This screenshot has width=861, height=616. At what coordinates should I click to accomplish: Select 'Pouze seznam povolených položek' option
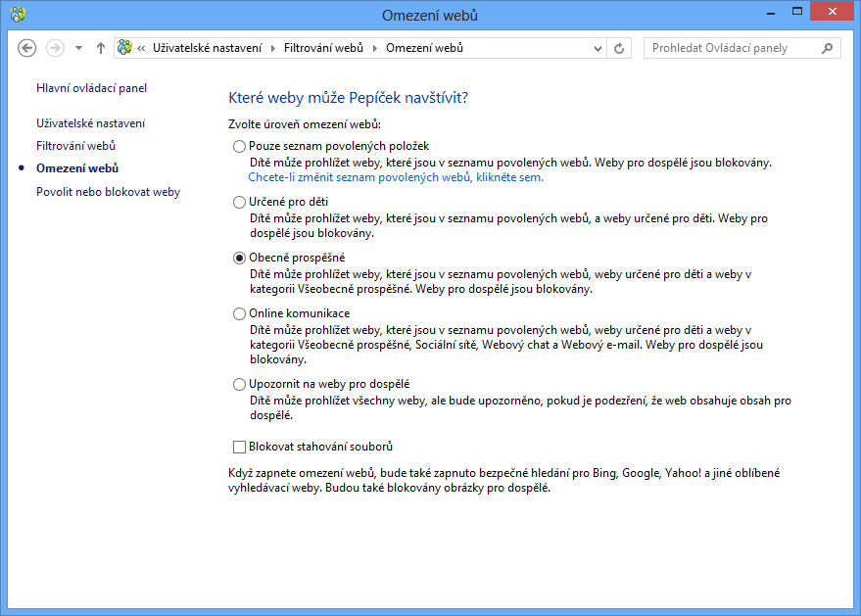[240, 146]
